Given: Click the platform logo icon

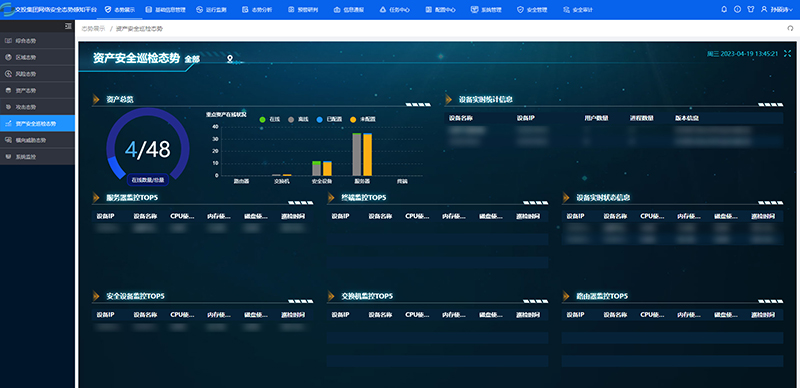Looking at the screenshot, I should (7, 9).
